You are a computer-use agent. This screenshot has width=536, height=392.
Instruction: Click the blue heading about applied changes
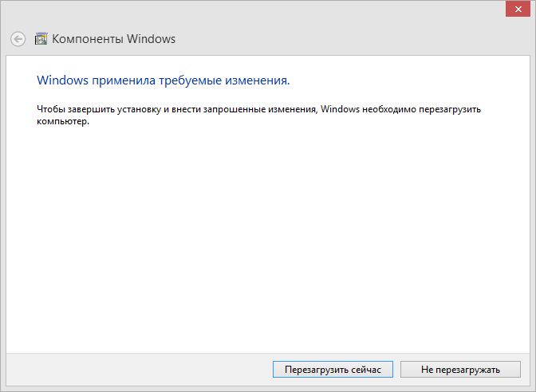pyautogui.click(x=163, y=80)
